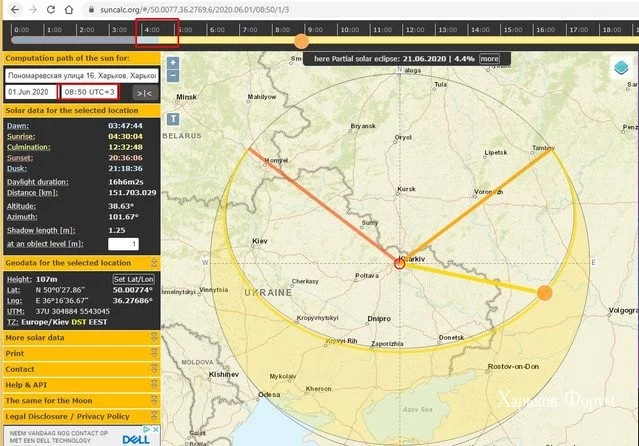Expand the Print section
This screenshot has height=446, width=639.
tap(80, 353)
